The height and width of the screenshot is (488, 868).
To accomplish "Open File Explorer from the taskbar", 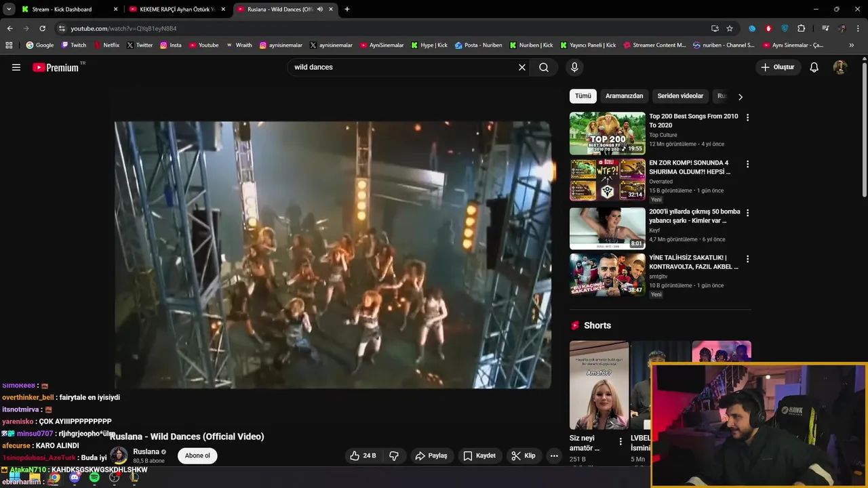I will [x=35, y=478].
